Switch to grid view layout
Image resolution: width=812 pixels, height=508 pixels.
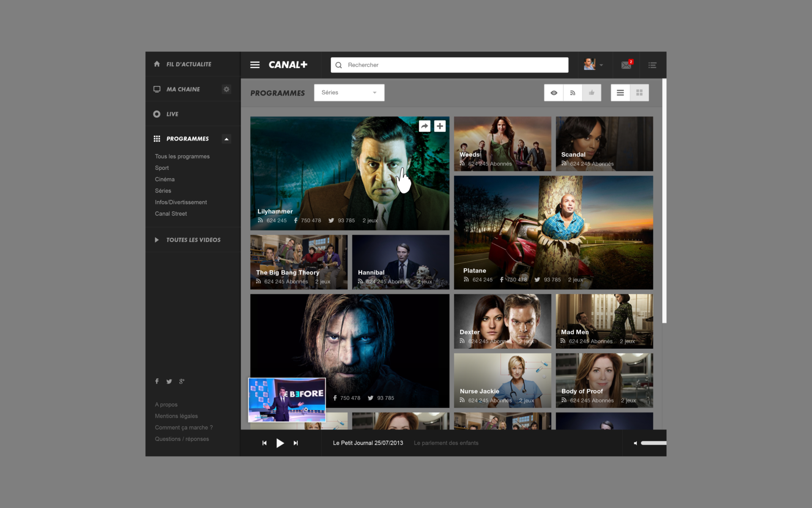click(x=639, y=92)
